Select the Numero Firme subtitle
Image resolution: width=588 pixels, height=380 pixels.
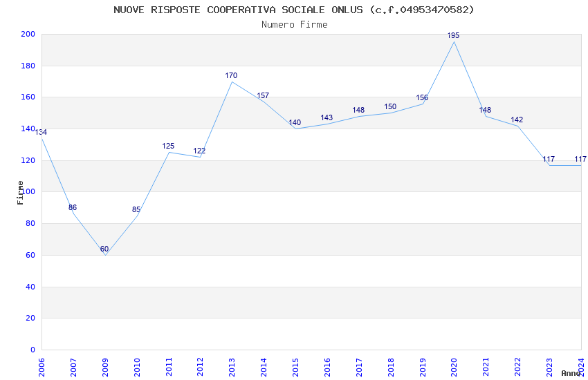pyautogui.click(x=295, y=25)
